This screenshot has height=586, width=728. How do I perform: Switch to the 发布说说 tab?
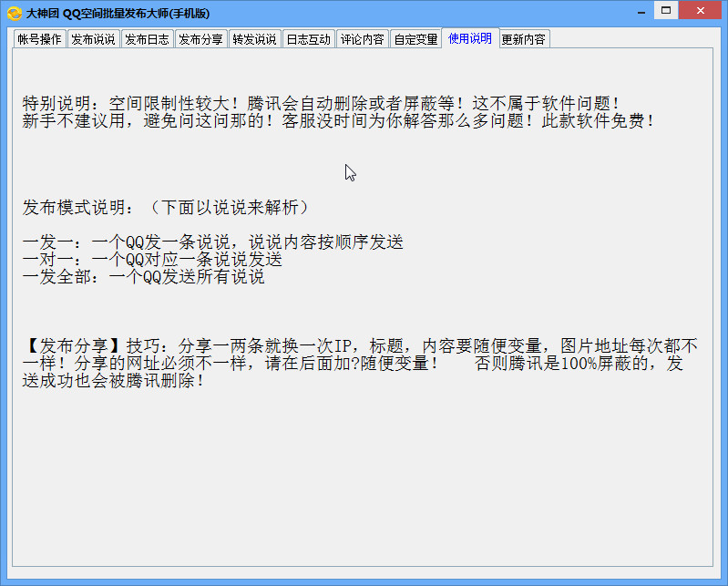[x=93, y=39]
